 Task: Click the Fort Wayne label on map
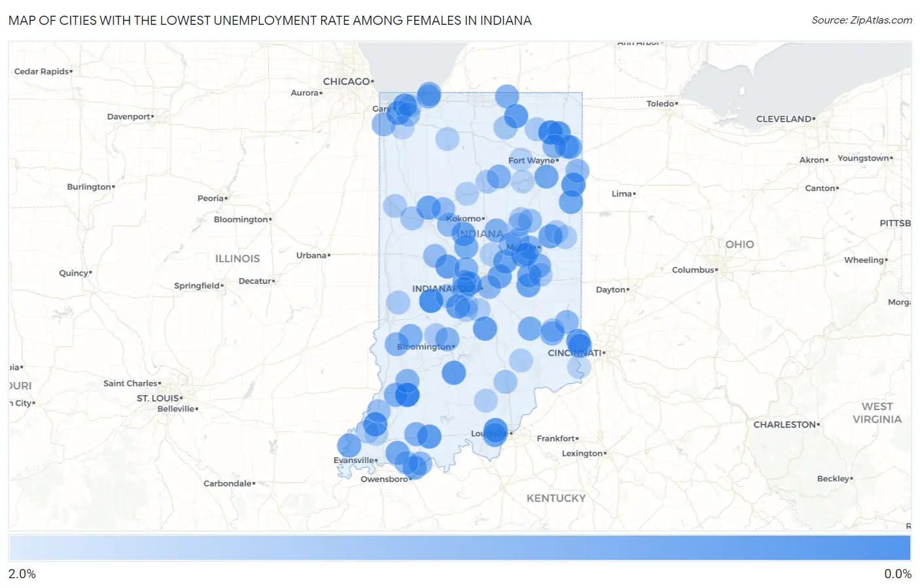531,160
